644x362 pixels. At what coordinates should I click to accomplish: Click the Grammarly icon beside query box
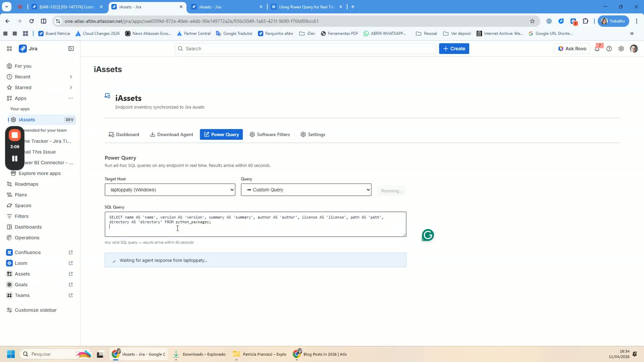click(x=428, y=235)
